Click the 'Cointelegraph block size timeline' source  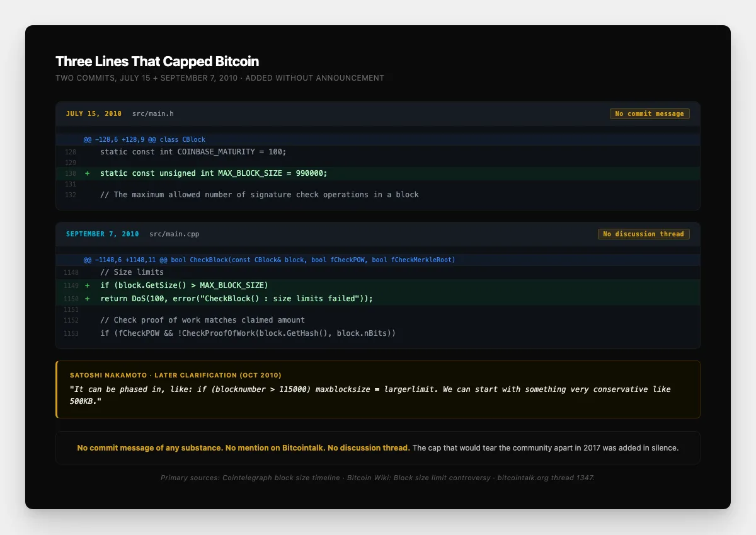(x=281, y=478)
